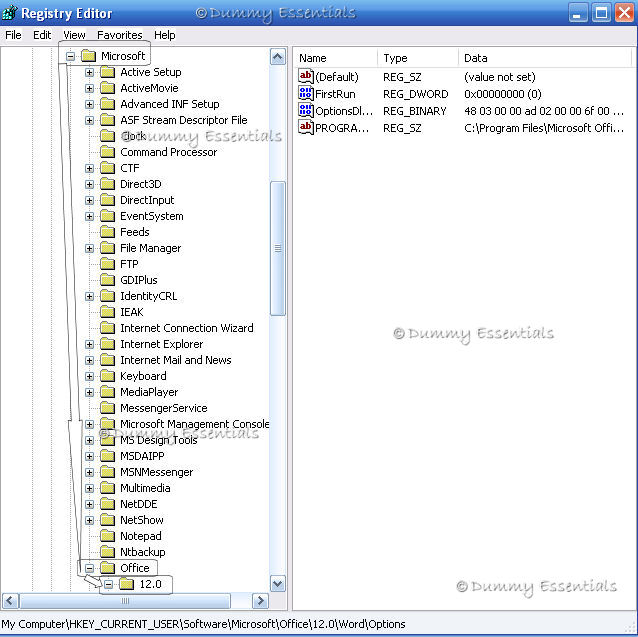638x637 pixels.
Task: Click the vertical scrollbar thumb in tree
Action: click(x=278, y=248)
